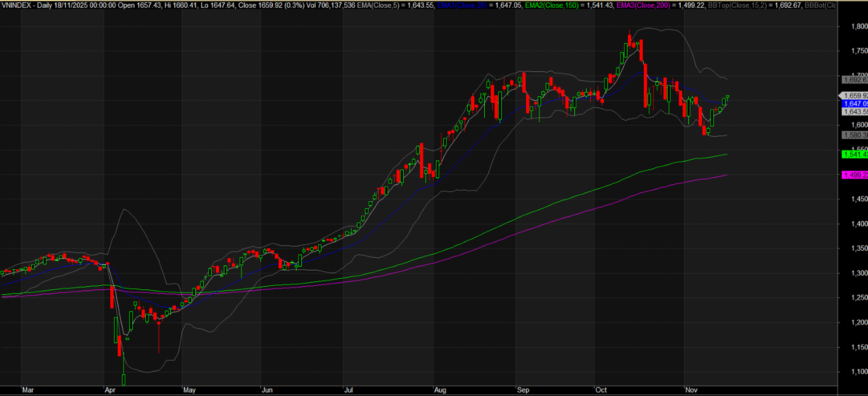Click the 1,800 price axis label

[x=853, y=27]
